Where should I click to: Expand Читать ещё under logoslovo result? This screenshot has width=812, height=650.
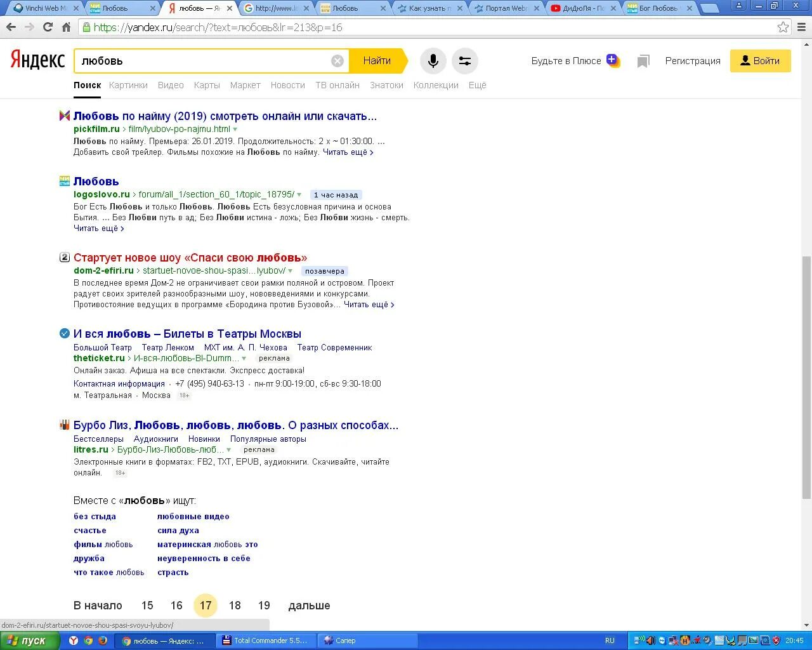point(98,229)
